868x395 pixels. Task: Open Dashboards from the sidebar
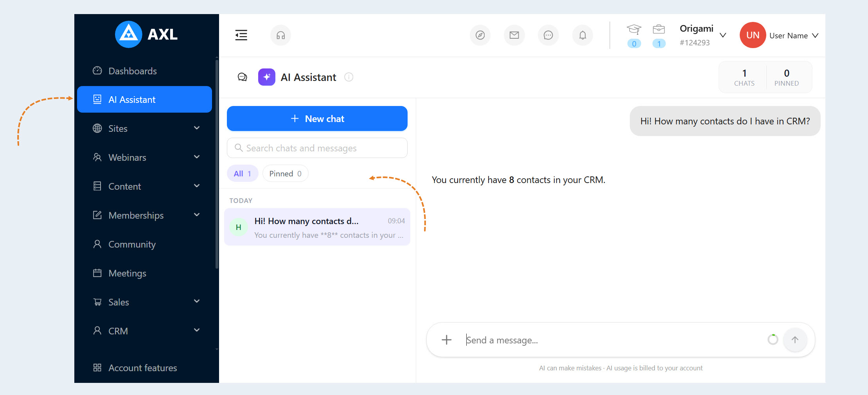(x=145, y=71)
